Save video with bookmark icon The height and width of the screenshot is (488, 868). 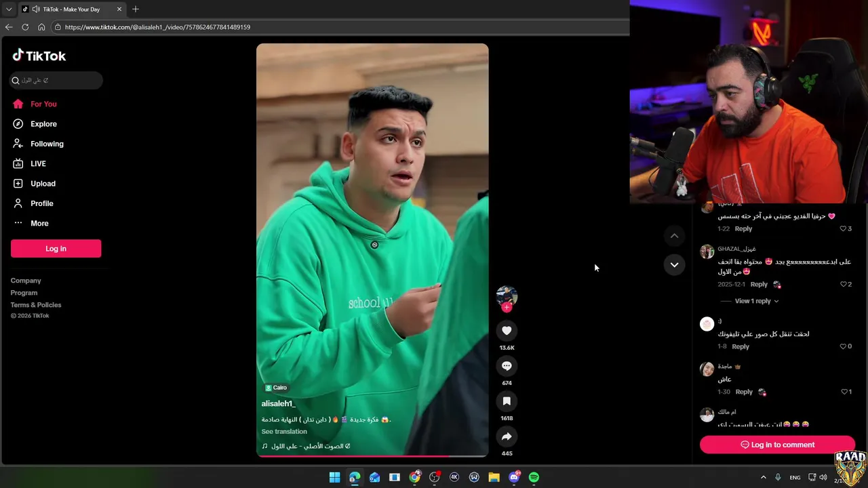point(507,401)
